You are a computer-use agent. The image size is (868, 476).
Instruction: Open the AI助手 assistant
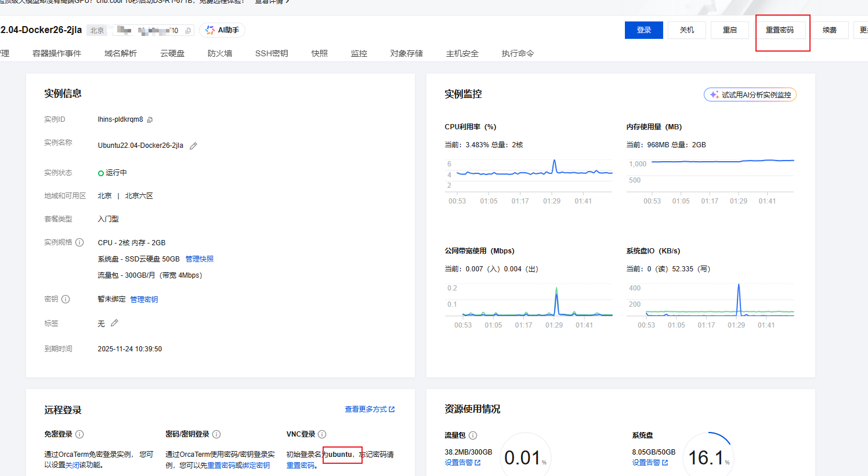(222, 30)
